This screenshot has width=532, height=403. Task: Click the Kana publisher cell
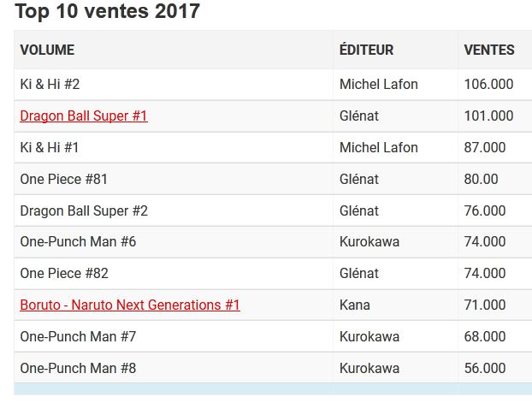tap(355, 305)
